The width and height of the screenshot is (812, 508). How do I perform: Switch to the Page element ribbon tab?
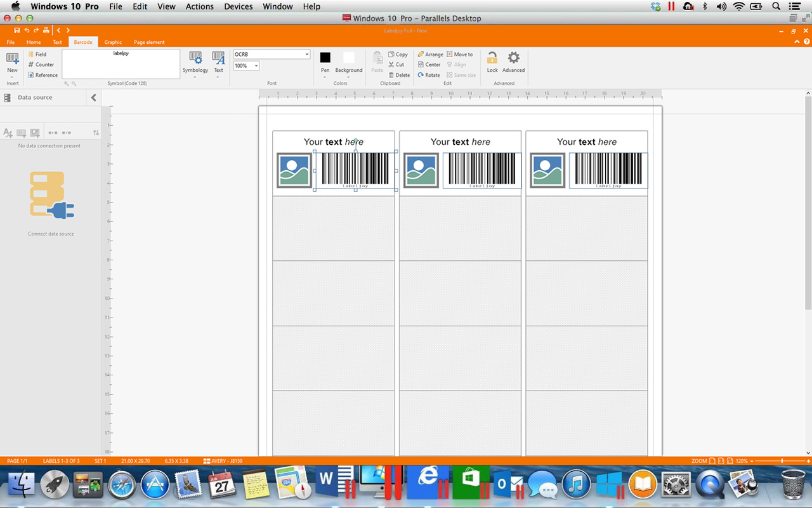point(149,42)
